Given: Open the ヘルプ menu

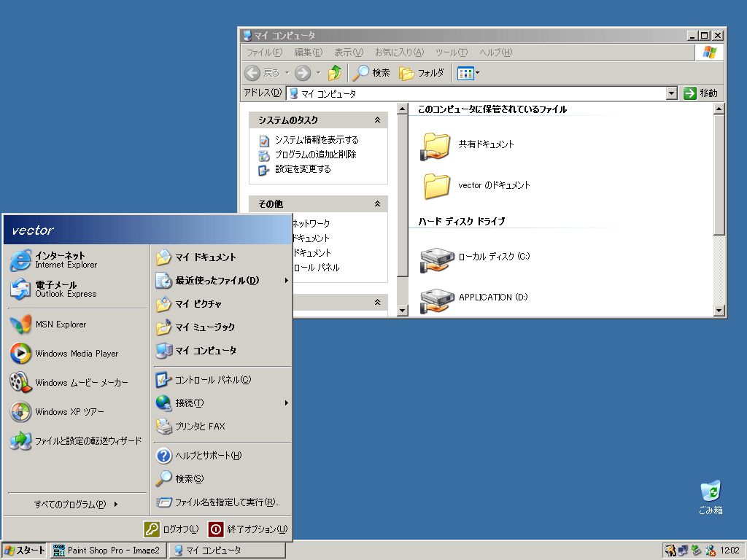Looking at the screenshot, I should point(495,52).
